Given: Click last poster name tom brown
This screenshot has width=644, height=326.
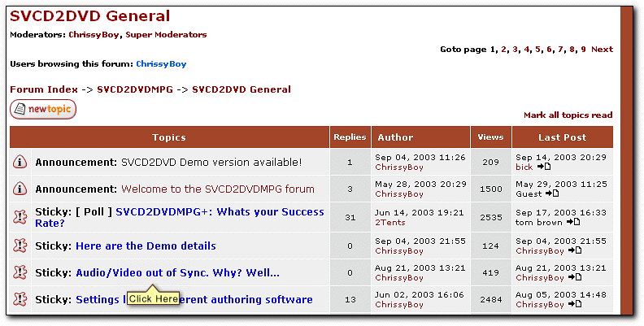Looking at the screenshot, I should coord(539,223).
